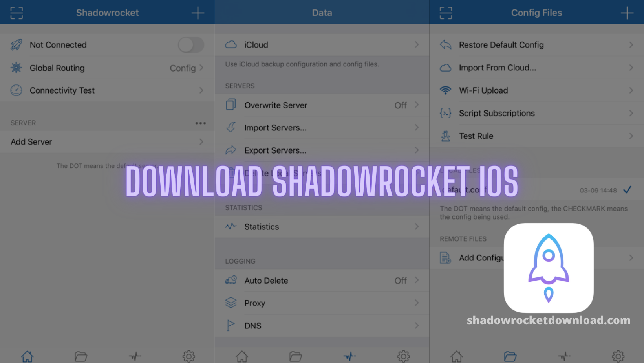
Task: Tap Import Servers icon
Action: point(231,127)
